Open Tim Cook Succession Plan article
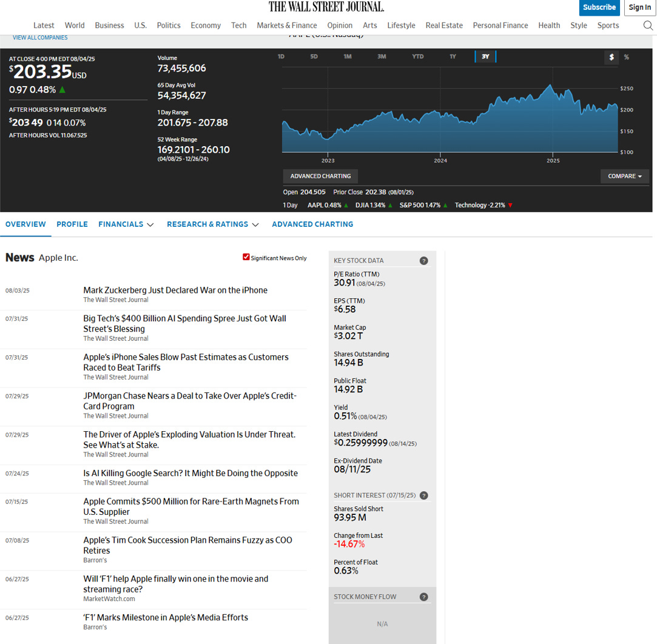 [x=187, y=545]
